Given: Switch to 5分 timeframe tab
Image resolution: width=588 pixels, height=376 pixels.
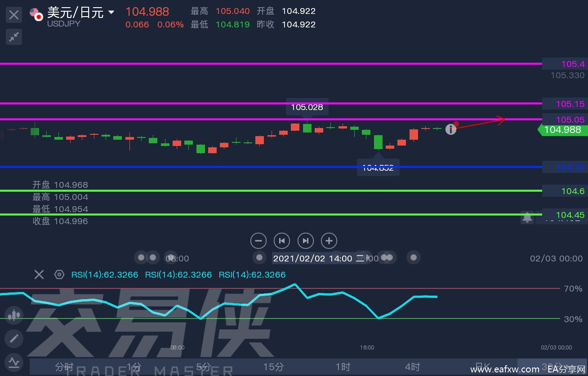Looking at the screenshot, I should 203,367.
